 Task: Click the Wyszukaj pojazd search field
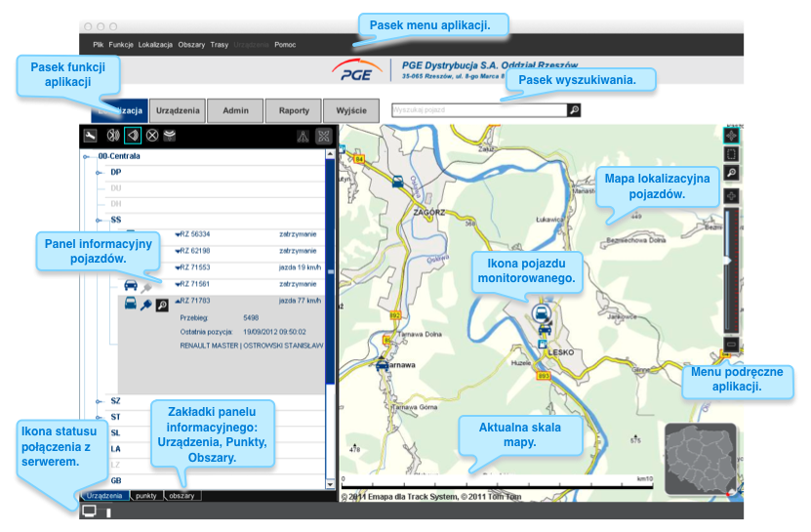point(479,110)
